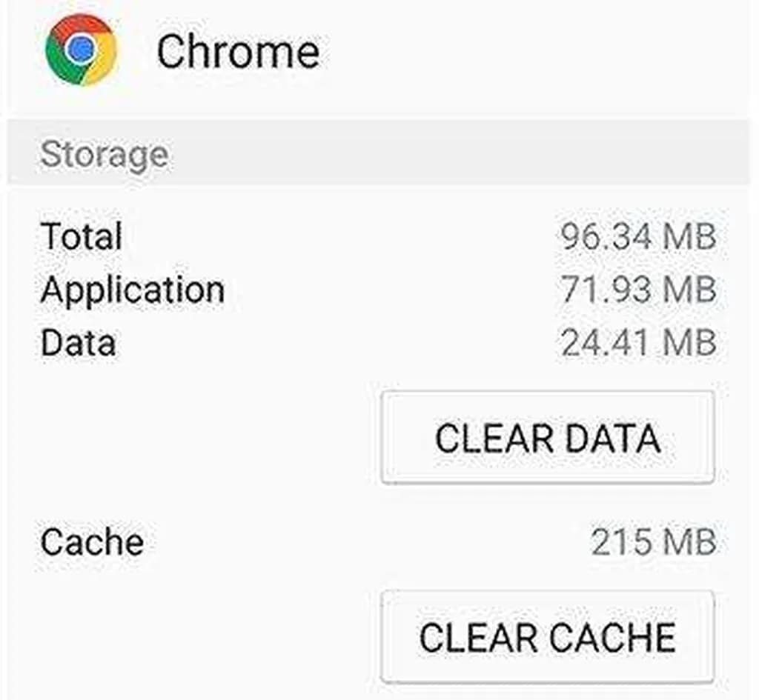The image size is (759, 700).
Task: Click blank area between Total and 96.34 MB
Action: [x=334, y=237]
